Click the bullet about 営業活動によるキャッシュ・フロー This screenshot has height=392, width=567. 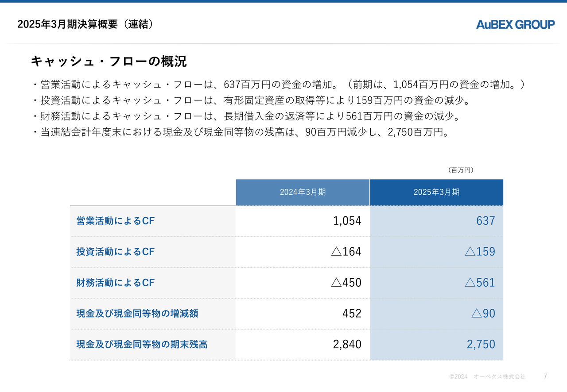click(278, 84)
